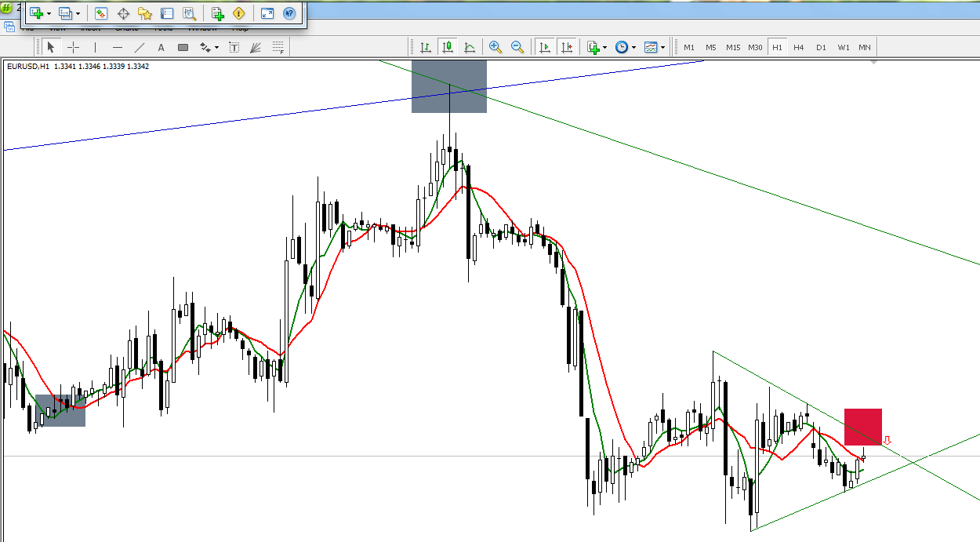Set timeframe to M15
Viewport: 980px width, 542px height.
coord(733,47)
